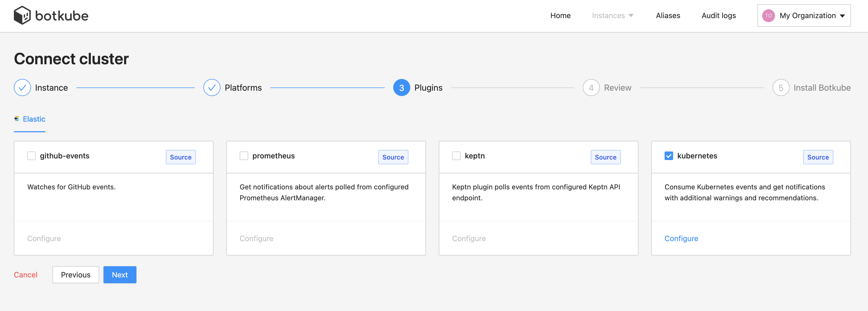
Task: Click the Platforms step label
Action: [x=243, y=88]
